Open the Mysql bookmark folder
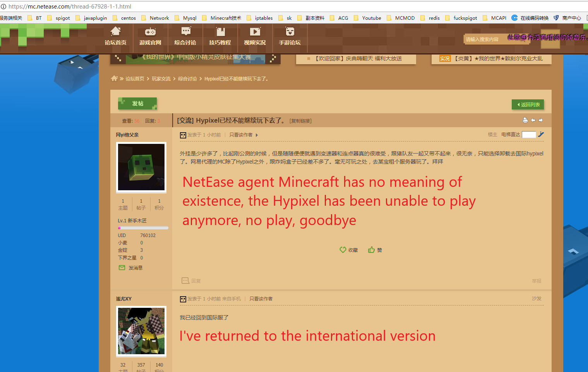Viewport: 588px width, 372px height. click(185, 18)
